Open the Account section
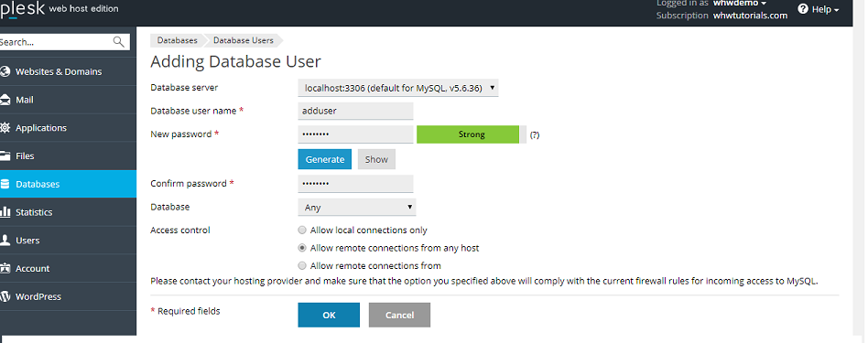Image resolution: width=868 pixels, height=343 pixels. click(33, 268)
